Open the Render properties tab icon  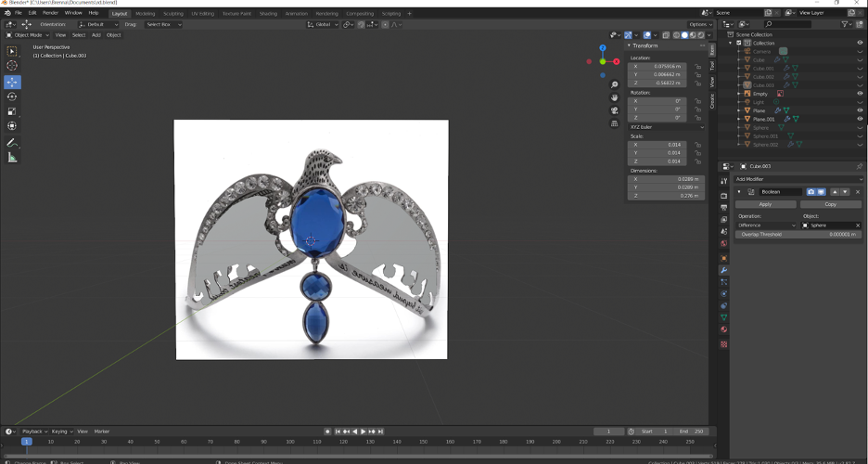(723, 196)
